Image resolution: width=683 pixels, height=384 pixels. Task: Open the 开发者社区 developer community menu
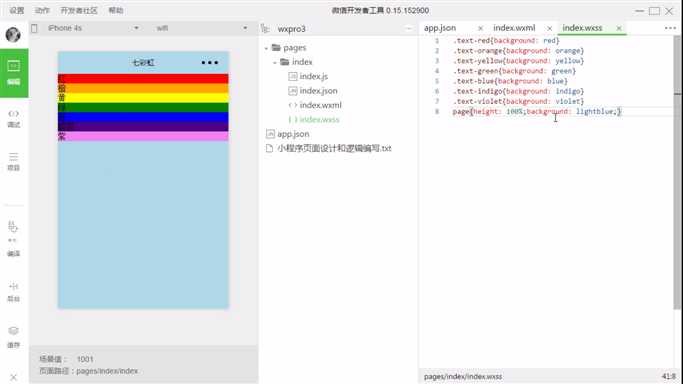79,10
